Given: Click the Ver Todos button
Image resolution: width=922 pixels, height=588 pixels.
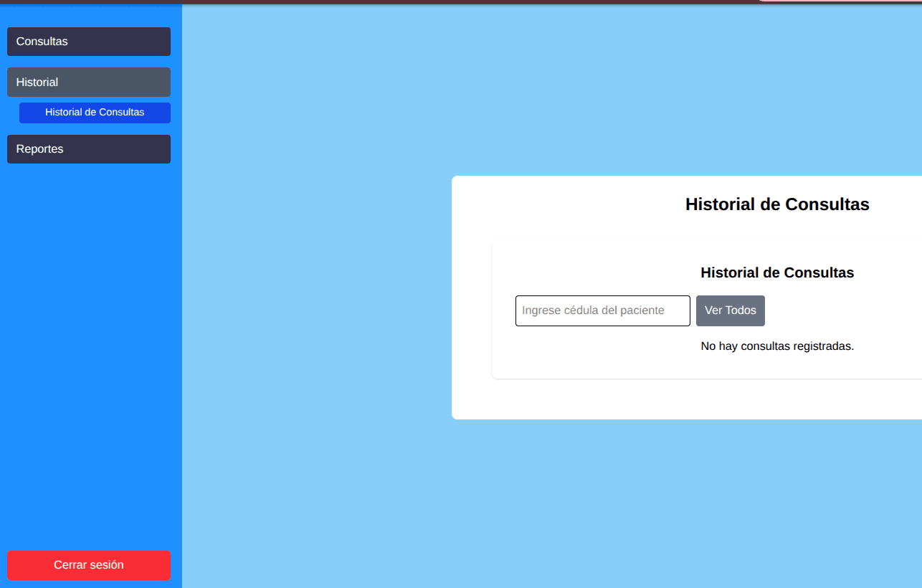Looking at the screenshot, I should [x=731, y=310].
